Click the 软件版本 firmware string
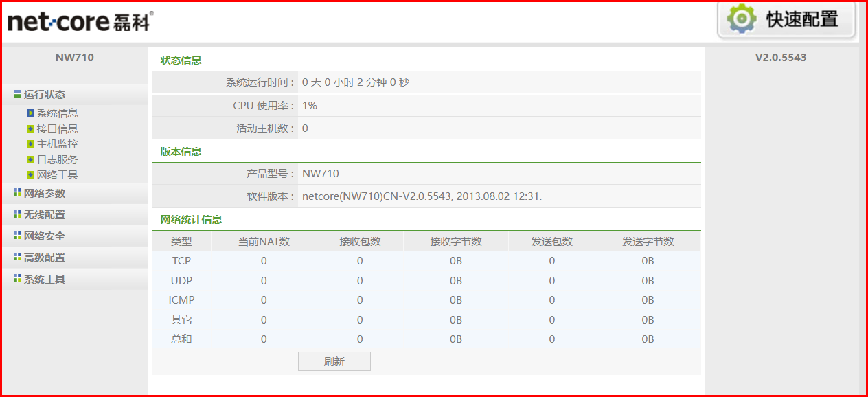This screenshot has height=397, width=868. [x=422, y=196]
